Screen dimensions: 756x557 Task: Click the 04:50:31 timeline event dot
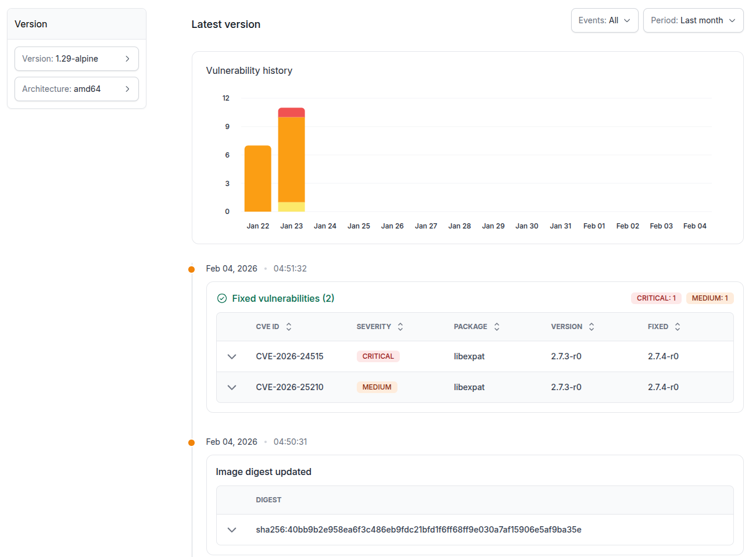tap(192, 442)
